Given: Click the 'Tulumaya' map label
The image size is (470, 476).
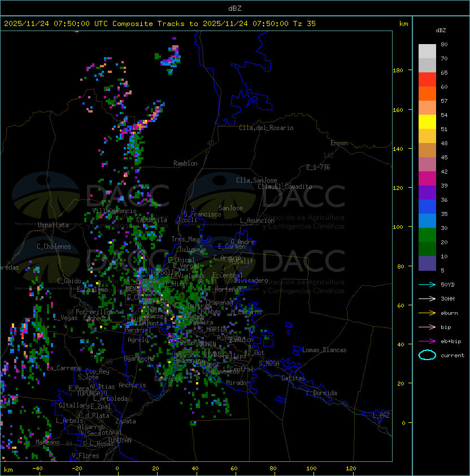Looking at the screenshot, I should [192, 249].
